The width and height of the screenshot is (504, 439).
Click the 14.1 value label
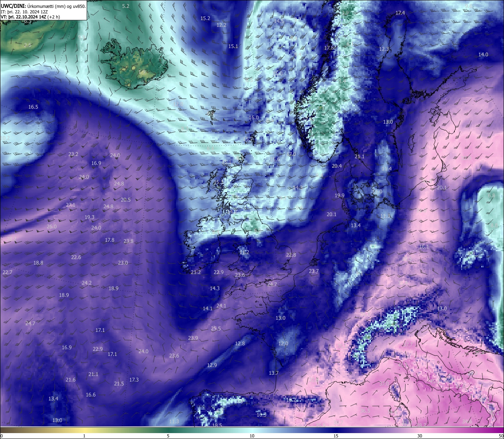pyautogui.click(x=208, y=308)
